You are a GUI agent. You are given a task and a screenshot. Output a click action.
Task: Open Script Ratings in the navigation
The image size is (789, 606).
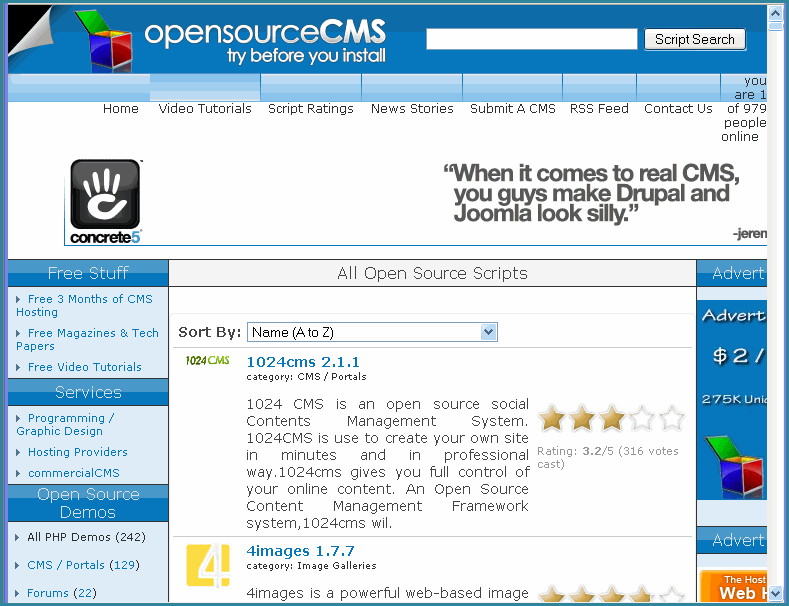pos(310,109)
